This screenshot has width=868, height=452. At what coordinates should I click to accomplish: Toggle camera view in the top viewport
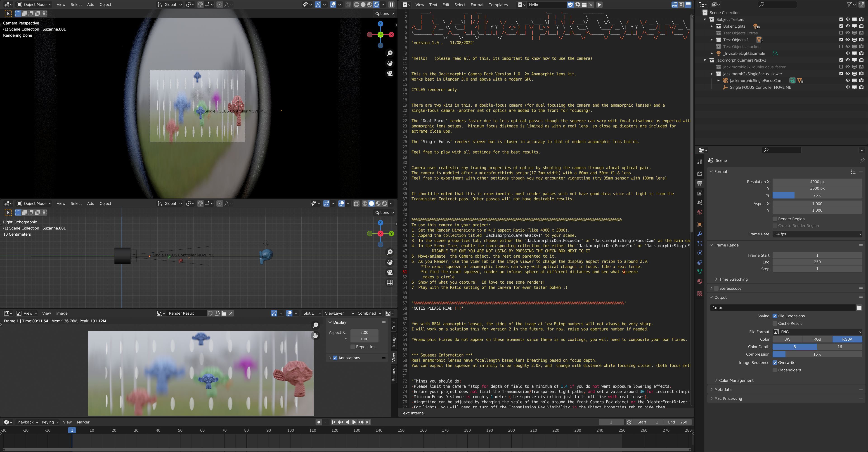click(x=390, y=74)
